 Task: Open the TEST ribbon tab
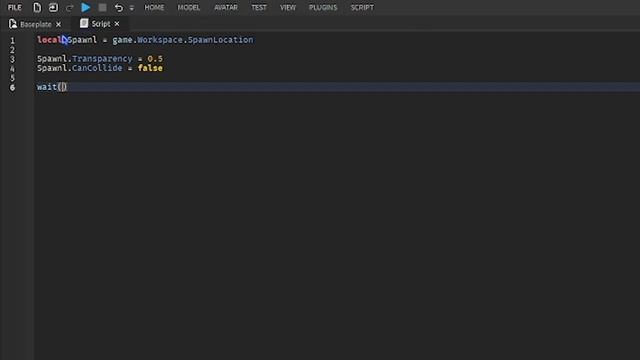(259, 7)
